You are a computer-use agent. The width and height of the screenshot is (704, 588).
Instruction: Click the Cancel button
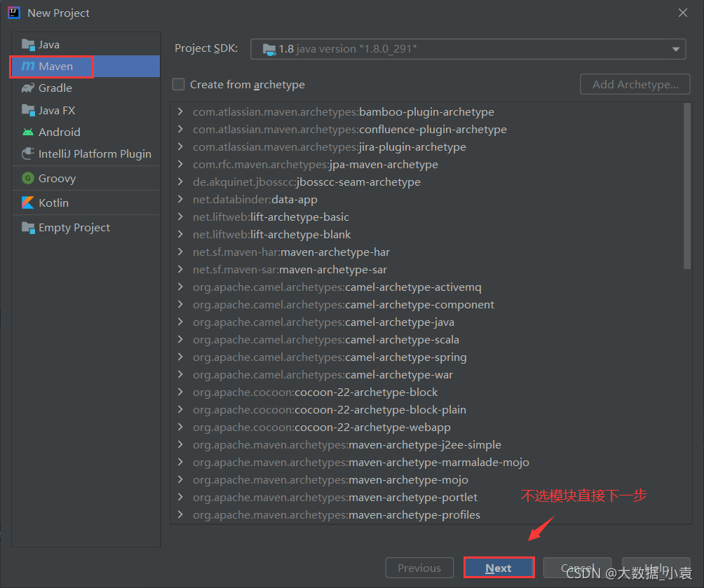(577, 568)
